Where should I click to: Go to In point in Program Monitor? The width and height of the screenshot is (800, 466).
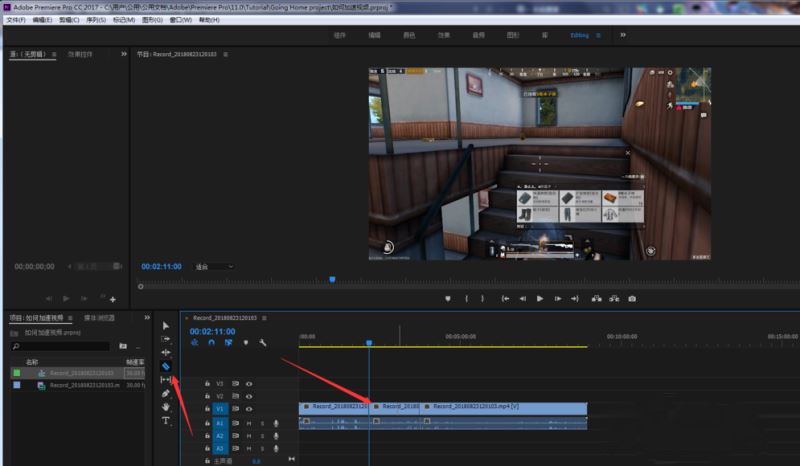point(505,299)
